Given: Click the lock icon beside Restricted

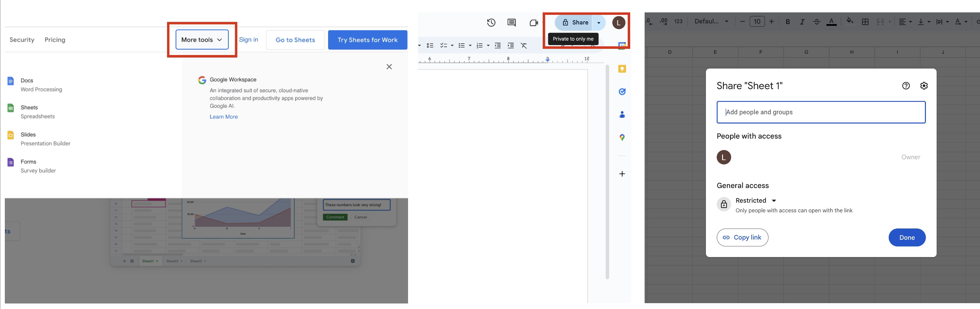Looking at the screenshot, I should [x=724, y=204].
